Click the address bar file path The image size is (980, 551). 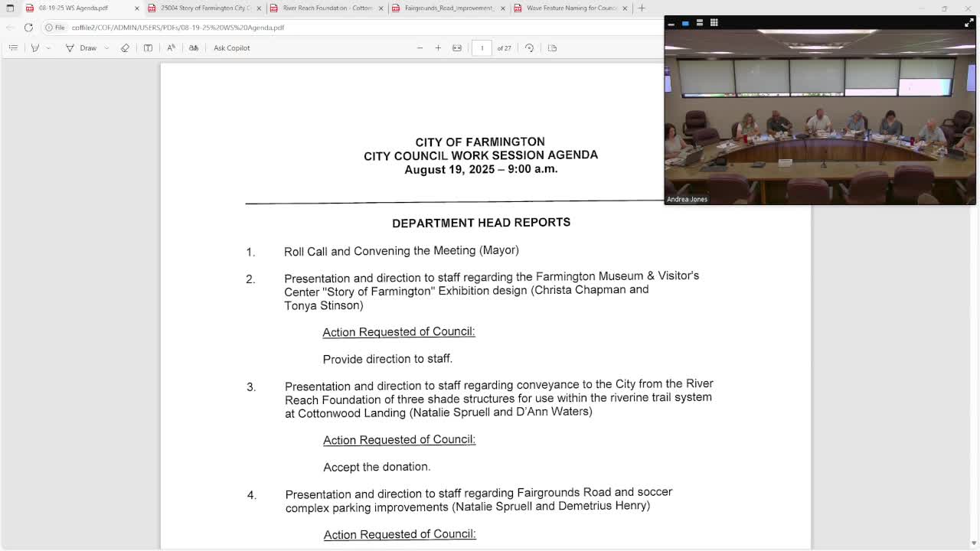[178, 28]
